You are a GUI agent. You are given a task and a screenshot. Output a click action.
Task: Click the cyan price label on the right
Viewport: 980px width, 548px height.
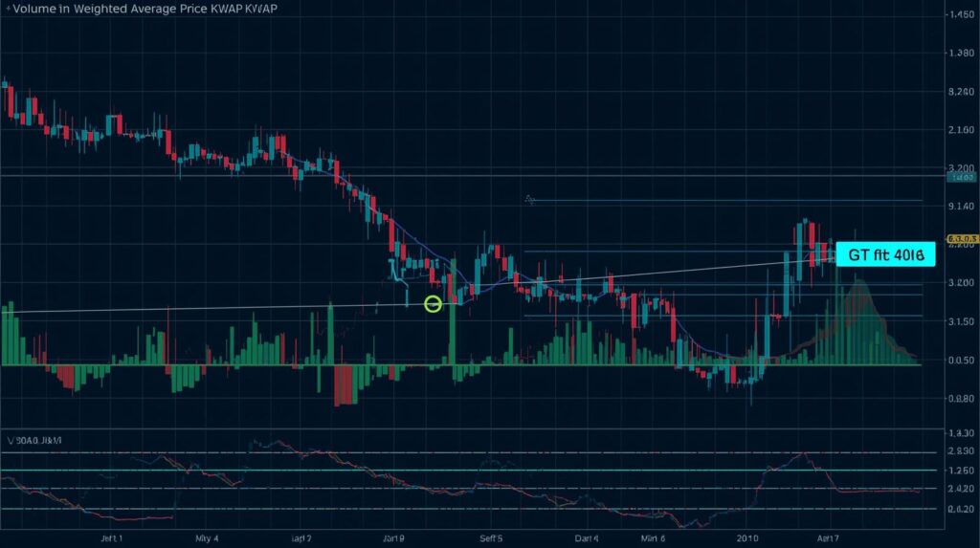885,254
